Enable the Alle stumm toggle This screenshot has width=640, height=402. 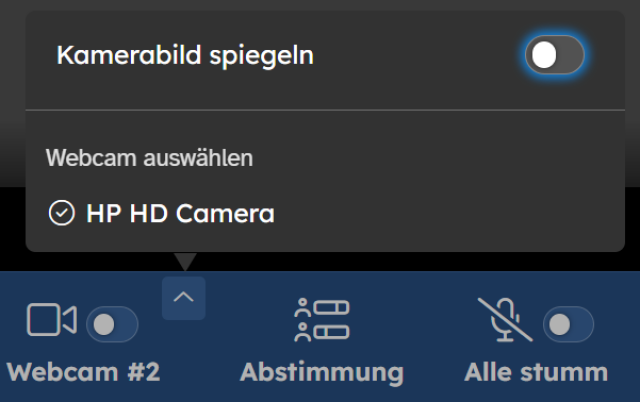click(568, 324)
